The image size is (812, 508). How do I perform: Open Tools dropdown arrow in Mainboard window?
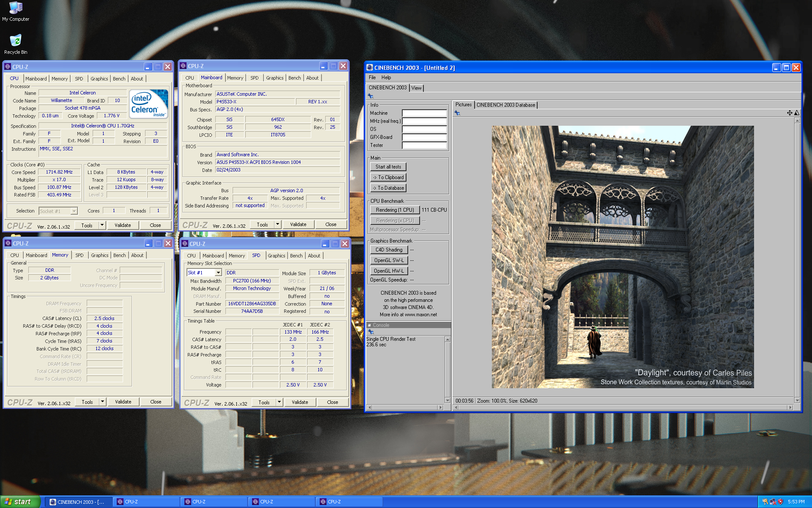point(277,225)
